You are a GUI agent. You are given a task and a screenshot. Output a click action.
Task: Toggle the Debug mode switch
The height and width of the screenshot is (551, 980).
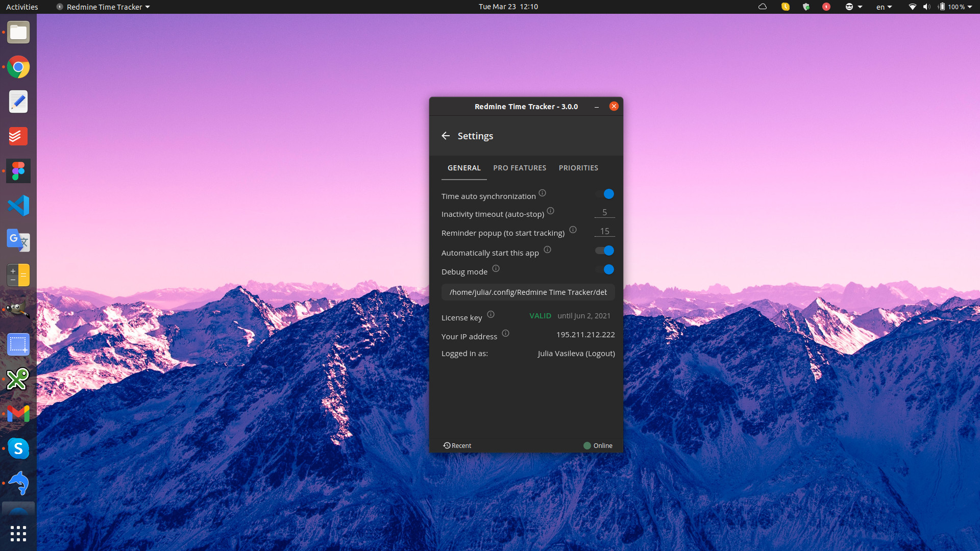click(605, 269)
